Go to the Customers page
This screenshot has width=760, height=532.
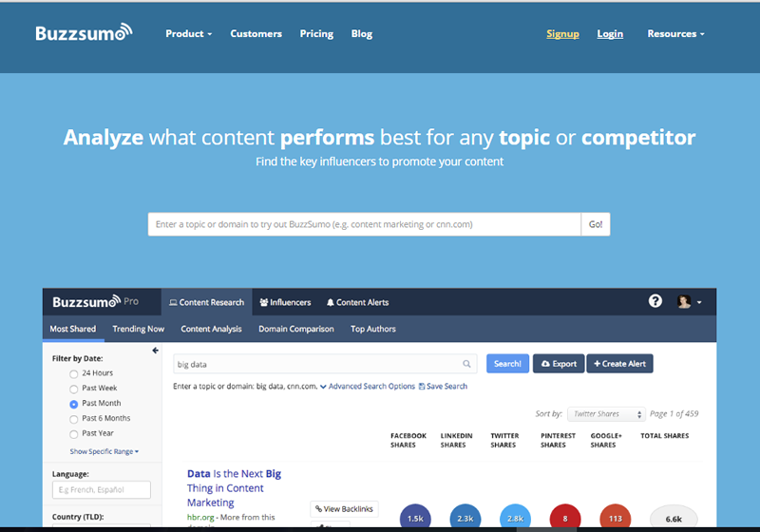(x=256, y=33)
